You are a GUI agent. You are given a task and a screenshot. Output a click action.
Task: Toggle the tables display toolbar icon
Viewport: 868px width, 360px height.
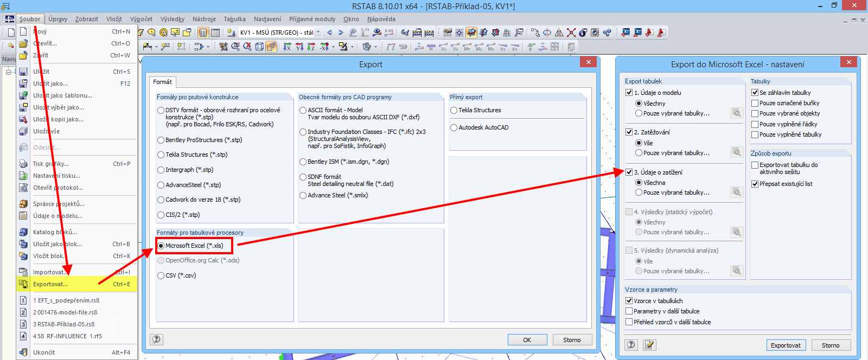coord(215,33)
